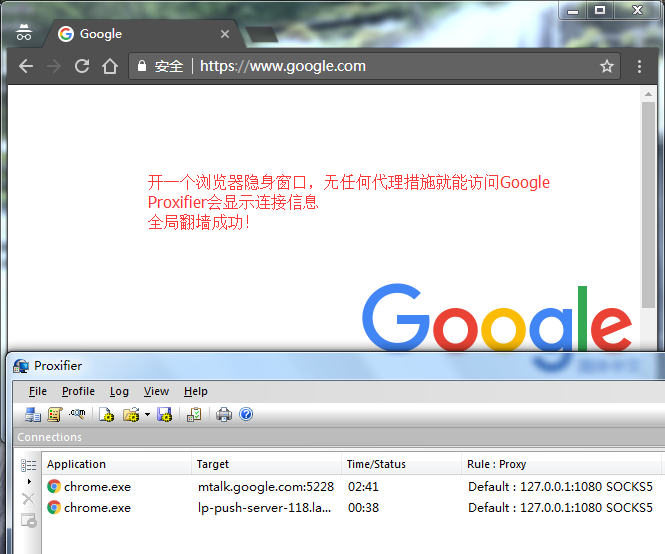665x554 pixels.
Task: Click target lp-push-server-118.la...
Action: (264, 508)
